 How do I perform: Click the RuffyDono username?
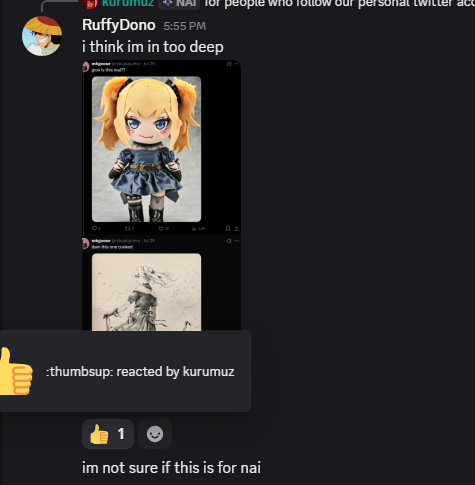tap(119, 25)
